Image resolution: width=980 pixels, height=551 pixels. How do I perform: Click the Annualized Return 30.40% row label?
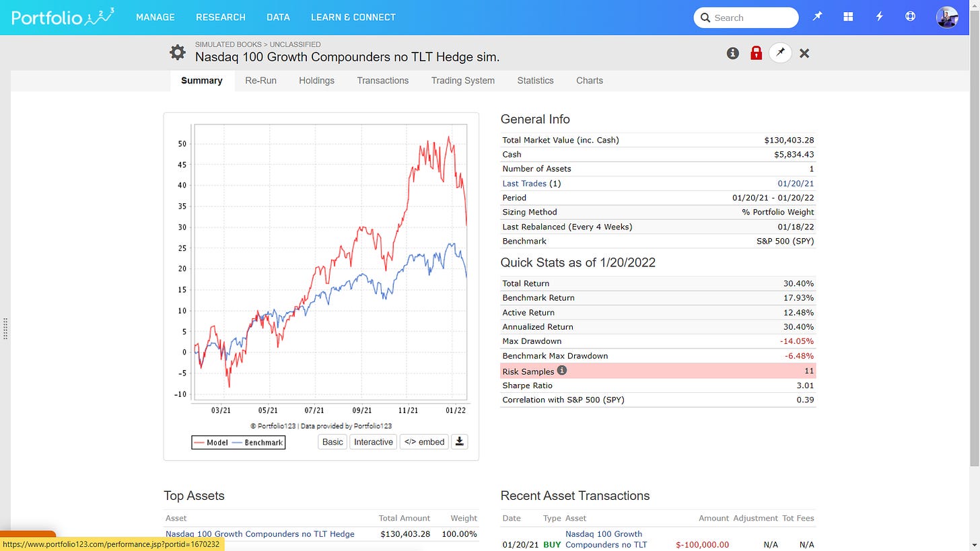coord(538,326)
